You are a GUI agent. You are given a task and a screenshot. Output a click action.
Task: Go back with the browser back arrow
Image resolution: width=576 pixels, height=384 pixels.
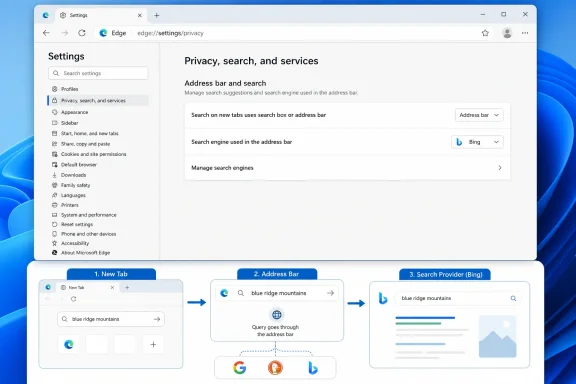tap(46, 33)
